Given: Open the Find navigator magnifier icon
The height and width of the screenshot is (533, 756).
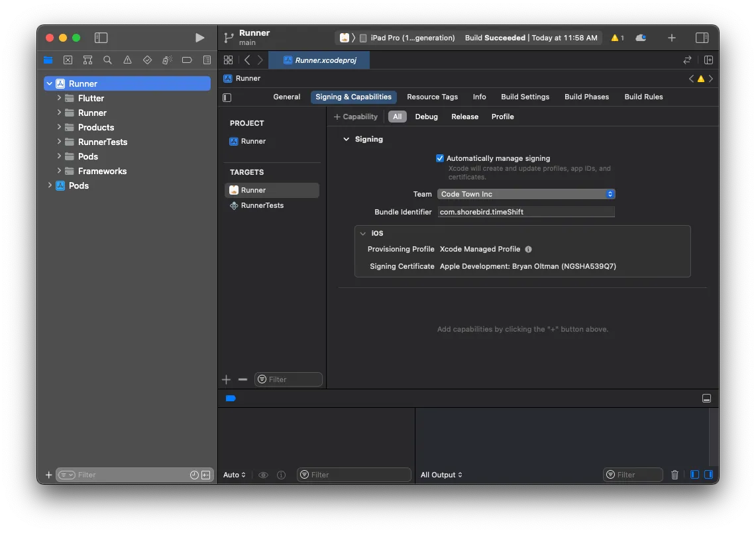Looking at the screenshot, I should 107,60.
